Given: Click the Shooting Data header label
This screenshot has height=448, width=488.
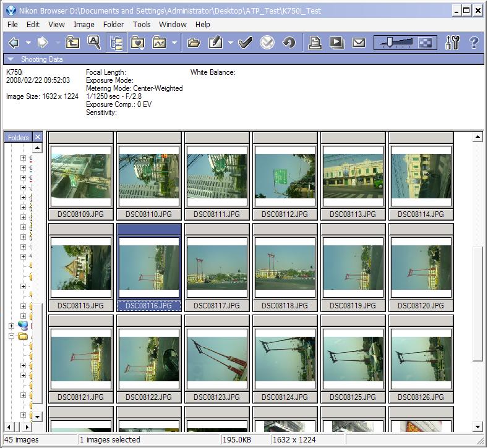Looking at the screenshot, I should (x=41, y=59).
